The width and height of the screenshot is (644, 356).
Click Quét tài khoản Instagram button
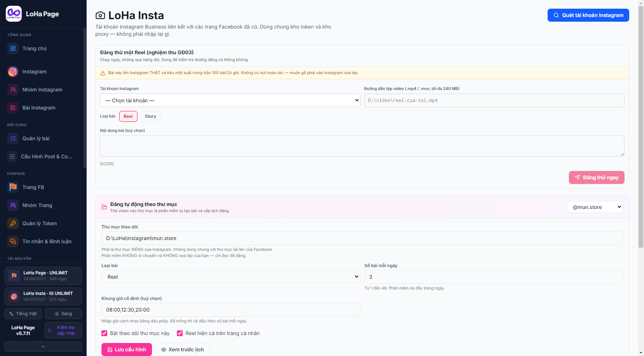(588, 15)
